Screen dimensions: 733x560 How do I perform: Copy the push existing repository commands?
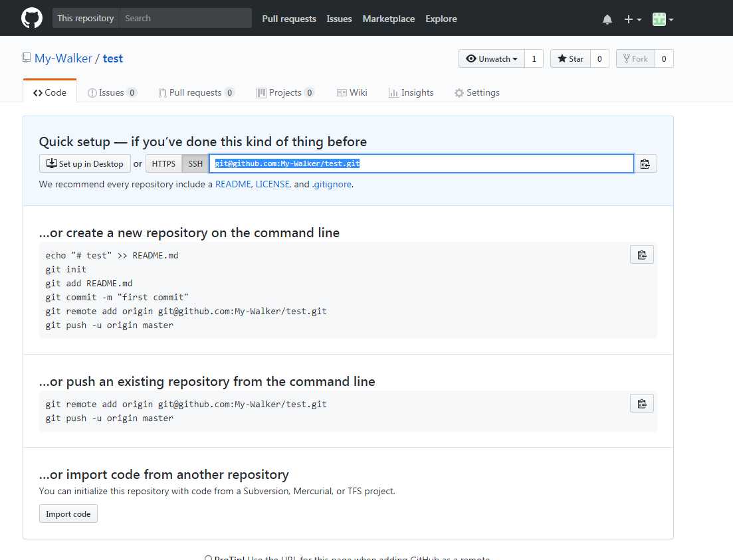tap(642, 403)
